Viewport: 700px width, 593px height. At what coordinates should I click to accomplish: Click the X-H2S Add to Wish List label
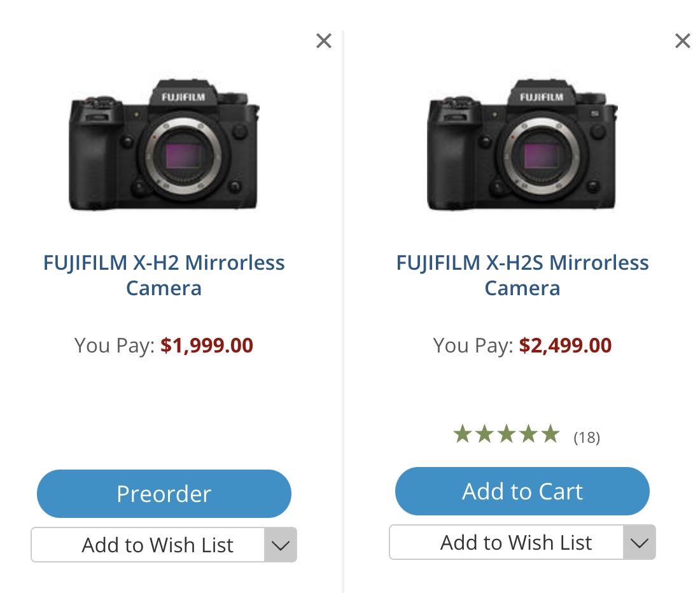515,542
